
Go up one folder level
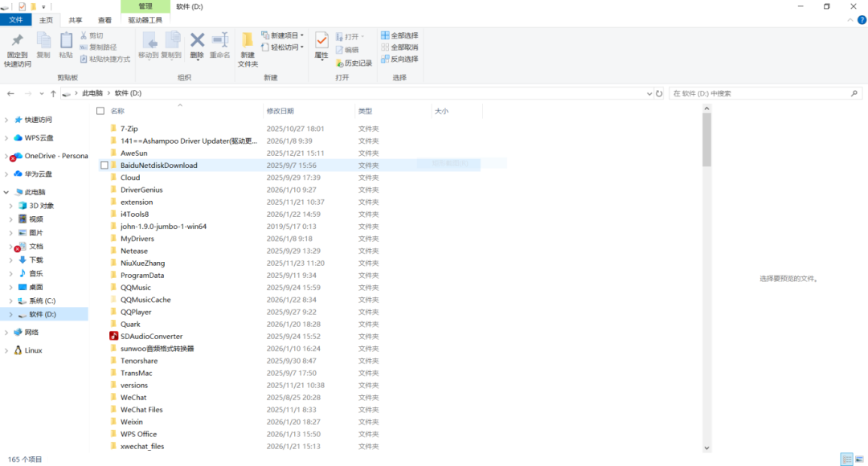coord(53,93)
